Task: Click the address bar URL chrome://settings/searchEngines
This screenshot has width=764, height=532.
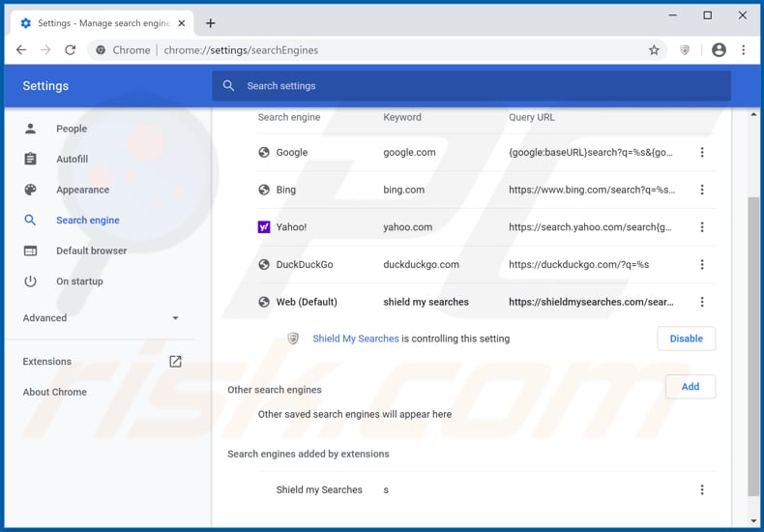Action: (241, 50)
